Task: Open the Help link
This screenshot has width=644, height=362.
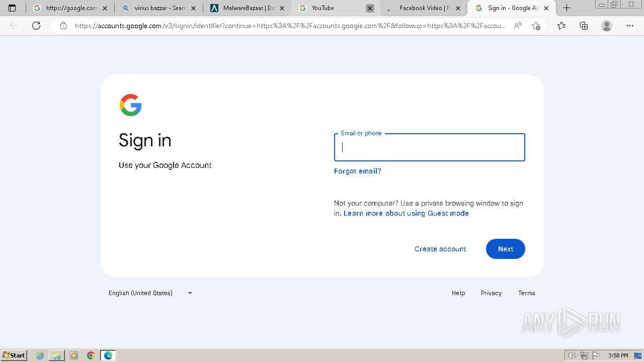Action: (x=458, y=293)
